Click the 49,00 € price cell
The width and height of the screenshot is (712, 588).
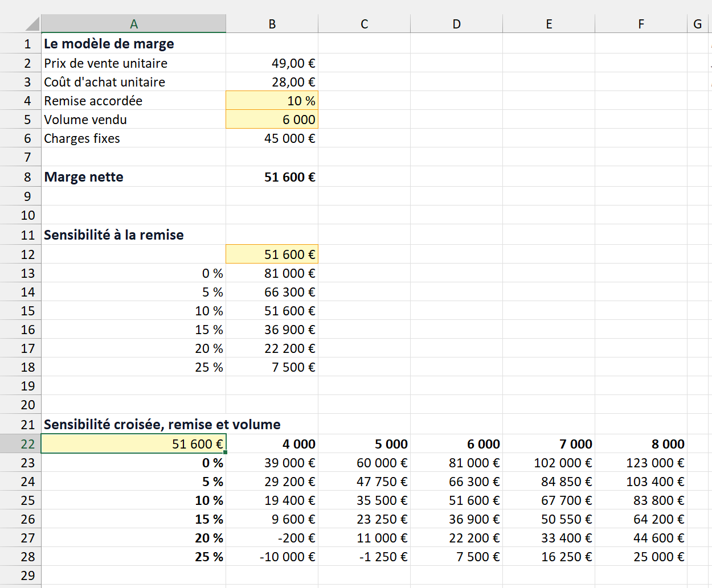pyautogui.click(x=272, y=63)
